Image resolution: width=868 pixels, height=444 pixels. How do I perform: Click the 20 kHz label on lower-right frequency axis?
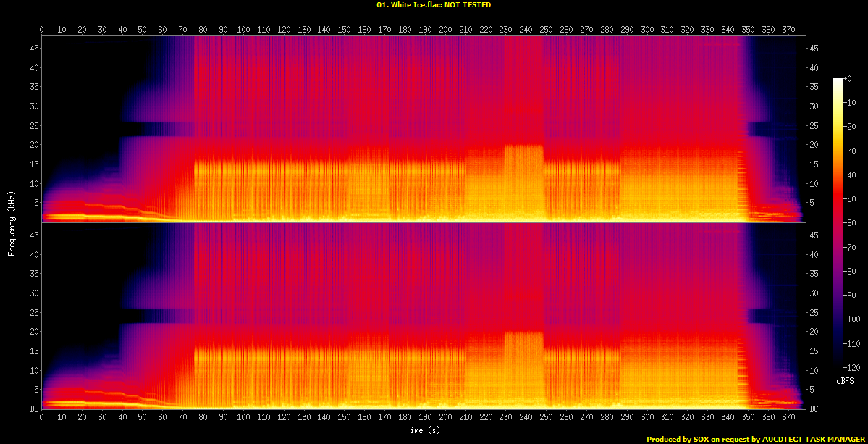814,332
